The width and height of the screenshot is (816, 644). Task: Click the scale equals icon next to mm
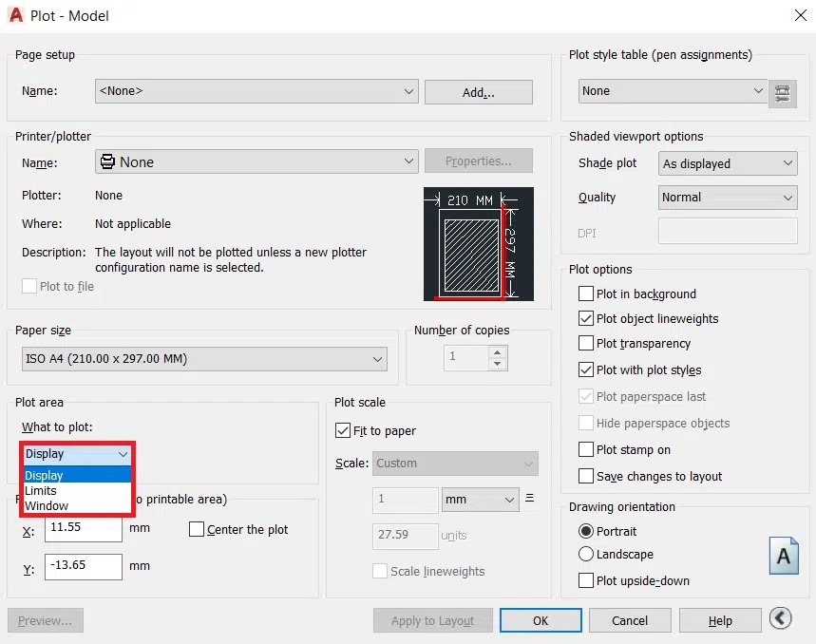tap(529, 499)
